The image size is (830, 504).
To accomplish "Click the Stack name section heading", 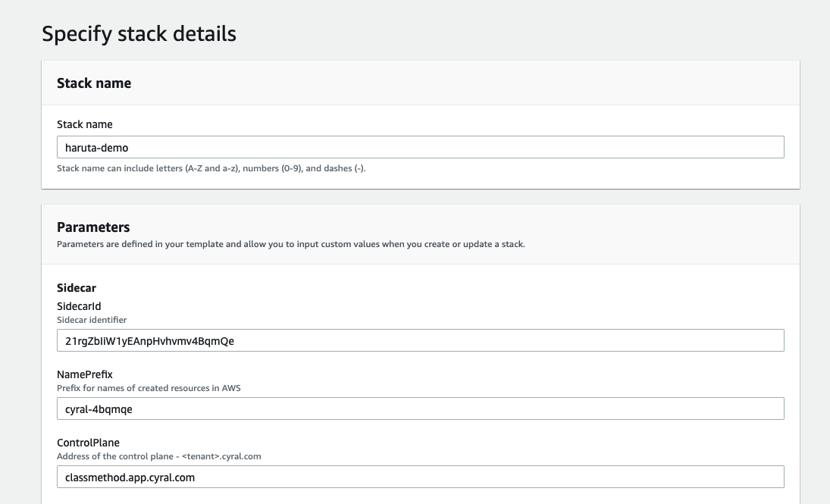I will pyautogui.click(x=94, y=83).
